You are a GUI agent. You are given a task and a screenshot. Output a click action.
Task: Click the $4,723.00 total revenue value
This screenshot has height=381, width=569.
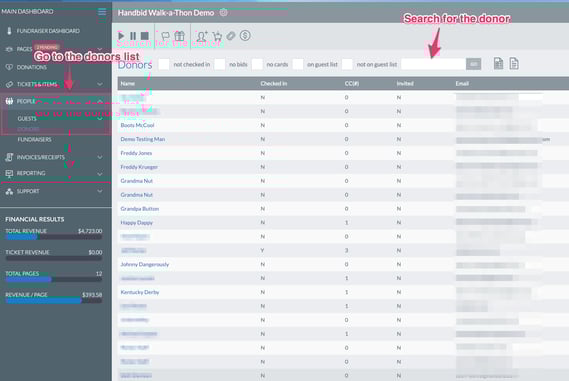(x=90, y=231)
